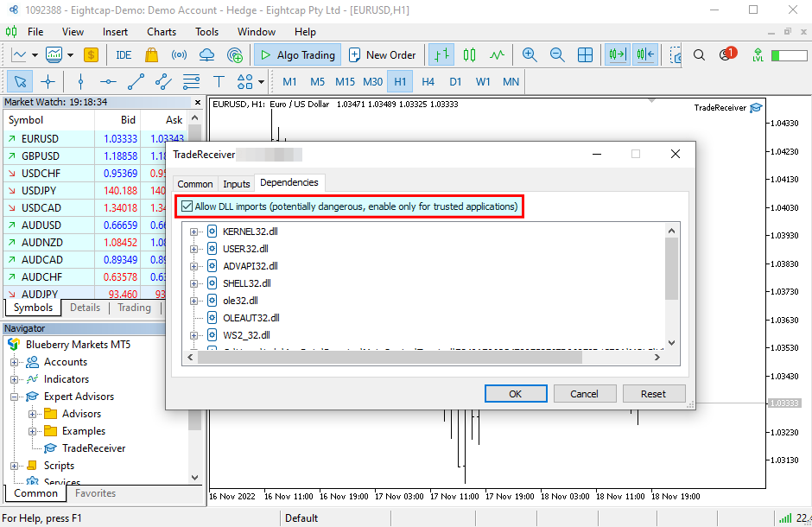Click the tile windows grid icon

tap(586, 54)
